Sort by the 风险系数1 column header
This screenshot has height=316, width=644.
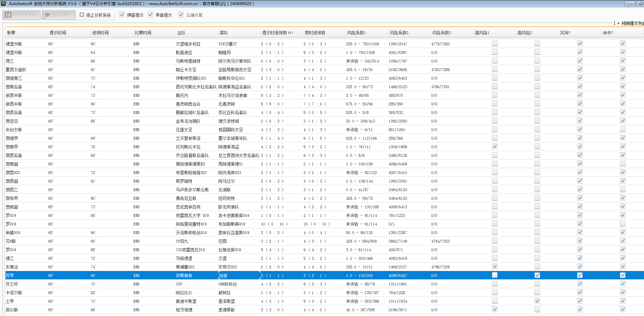[356, 33]
